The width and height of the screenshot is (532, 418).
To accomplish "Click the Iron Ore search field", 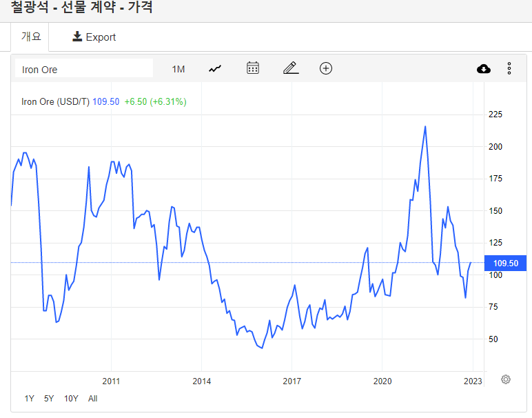I will [x=84, y=69].
